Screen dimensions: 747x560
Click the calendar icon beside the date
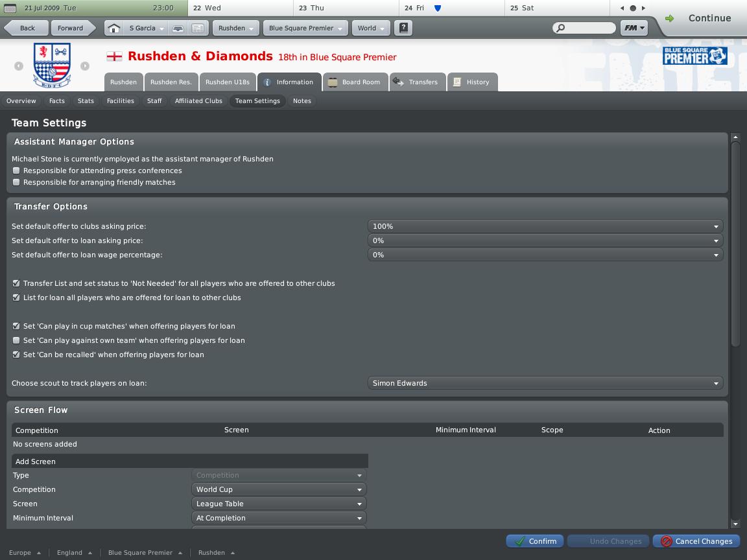10,8
